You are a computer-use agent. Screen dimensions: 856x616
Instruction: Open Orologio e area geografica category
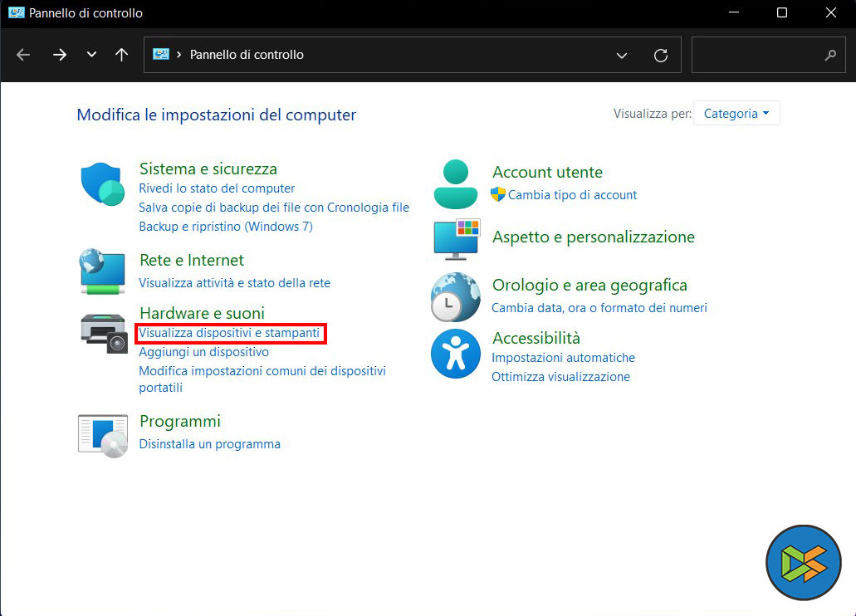589,285
